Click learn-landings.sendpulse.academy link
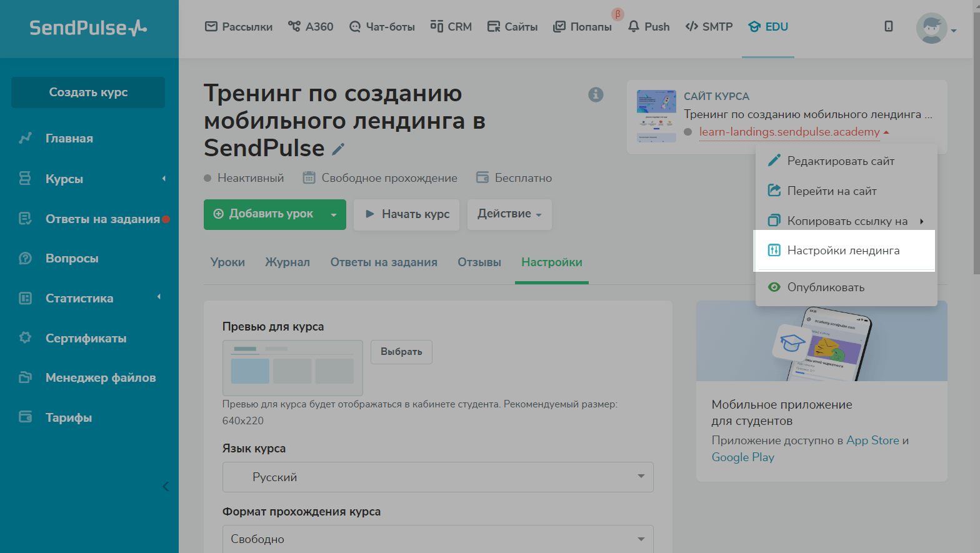The width and height of the screenshot is (980, 553). 789,132
